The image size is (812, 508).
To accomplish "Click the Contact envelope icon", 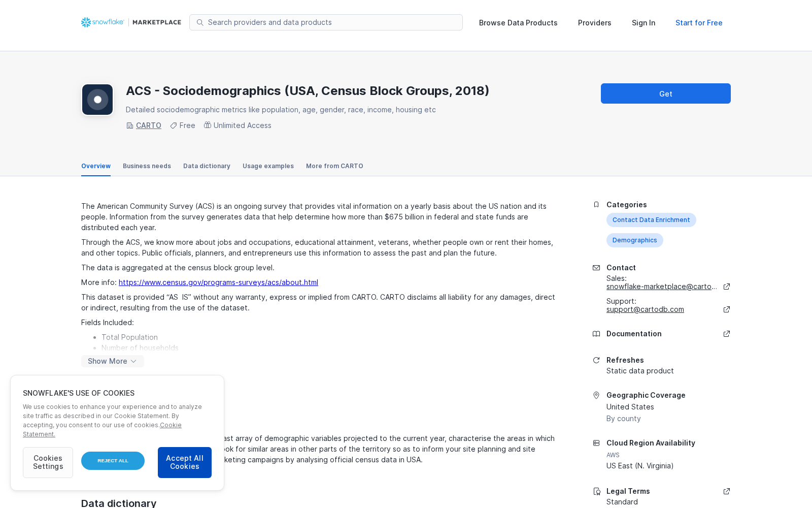I will click(596, 268).
